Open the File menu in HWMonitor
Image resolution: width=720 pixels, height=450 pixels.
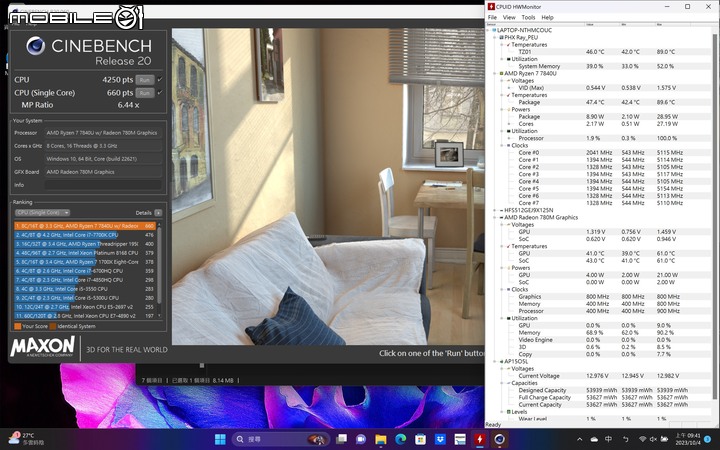coord(492,17)
